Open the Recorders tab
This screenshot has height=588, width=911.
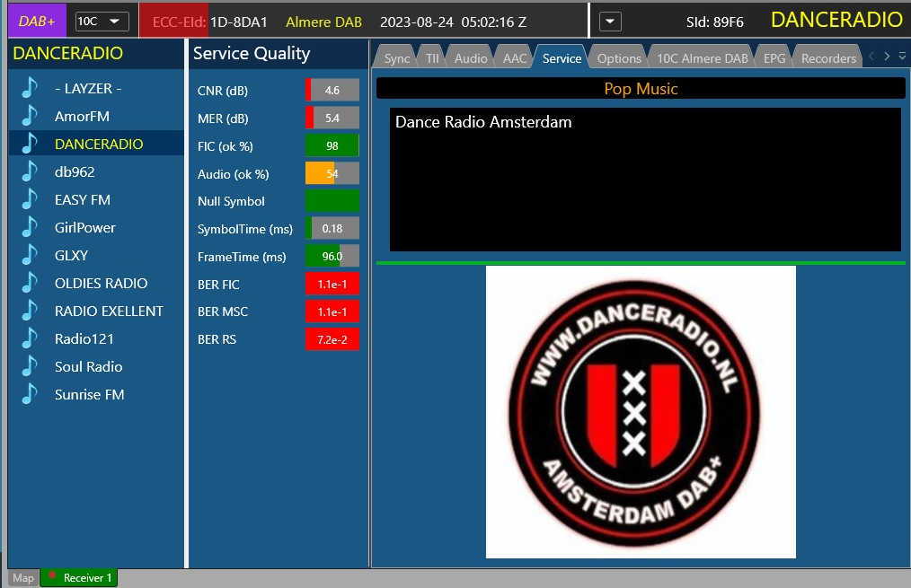click(x=828, y=58)
